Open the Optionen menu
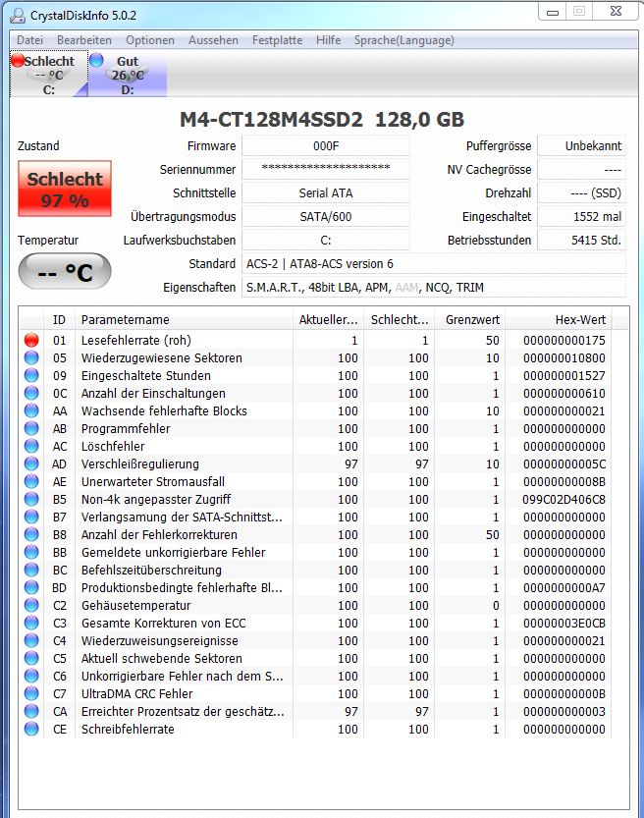The image size is (644, 818). pos(150,40)
